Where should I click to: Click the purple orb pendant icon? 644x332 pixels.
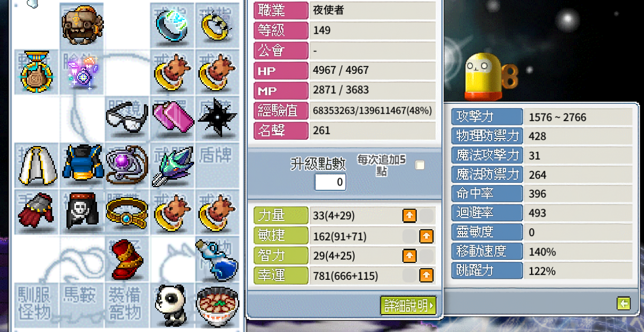[x=127, y=165]
